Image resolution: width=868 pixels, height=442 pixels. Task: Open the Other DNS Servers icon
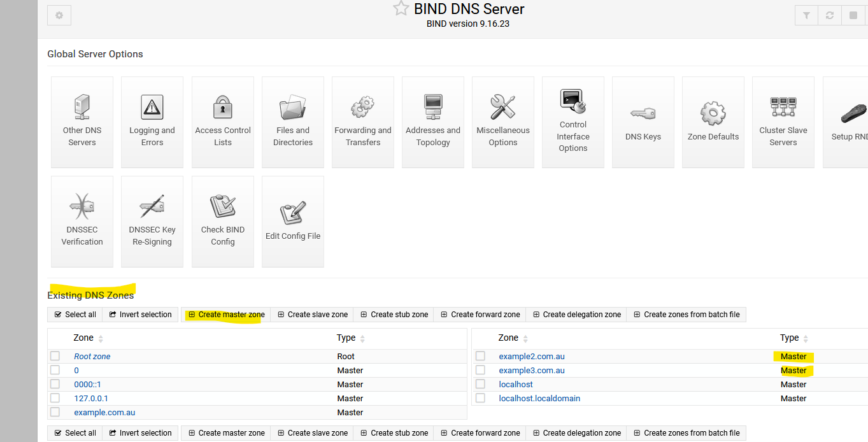[82, 122]
